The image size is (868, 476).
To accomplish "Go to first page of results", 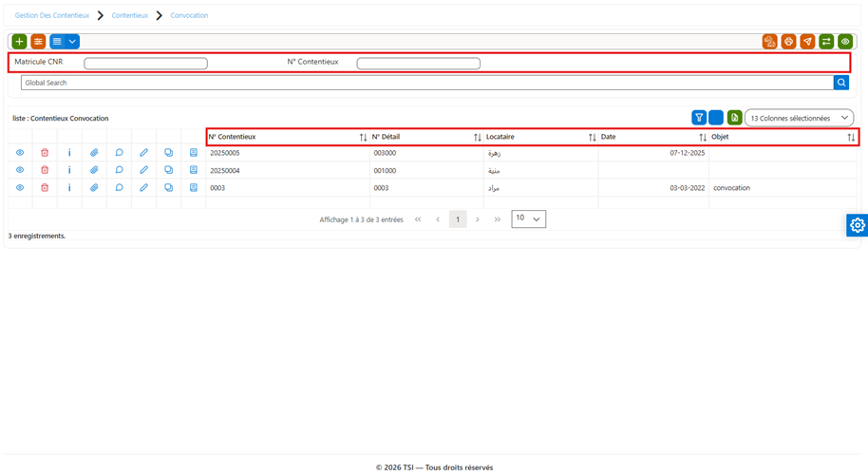I will coord(418,219).
